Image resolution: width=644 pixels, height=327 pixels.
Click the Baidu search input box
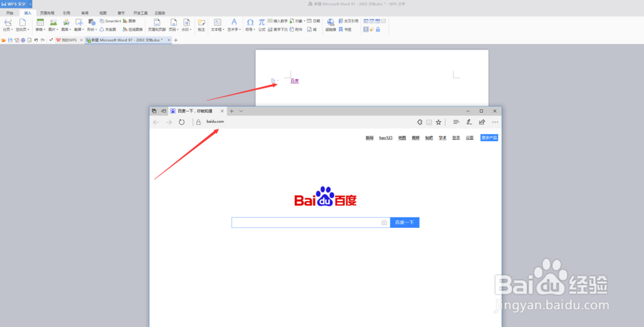(x=310, y=222)
